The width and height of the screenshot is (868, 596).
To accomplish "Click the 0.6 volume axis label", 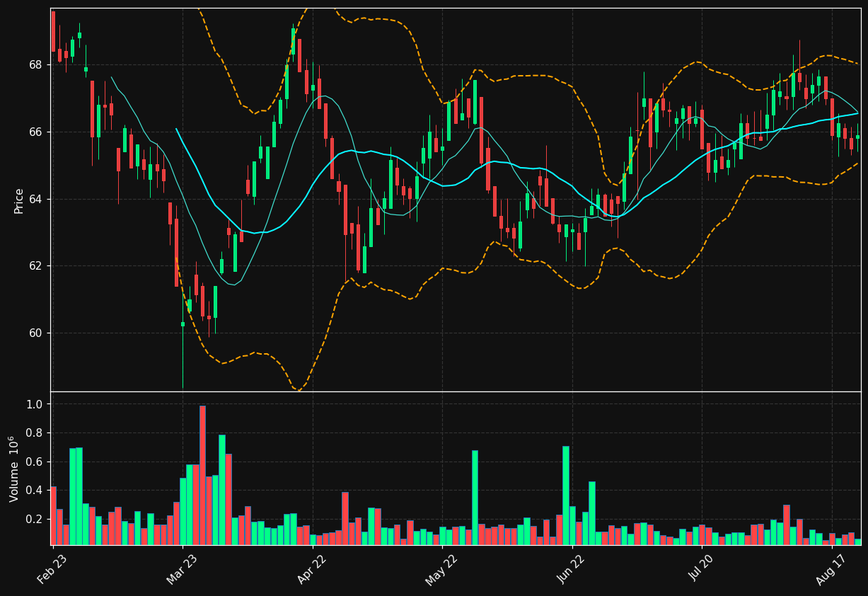I will pos(35,462).
